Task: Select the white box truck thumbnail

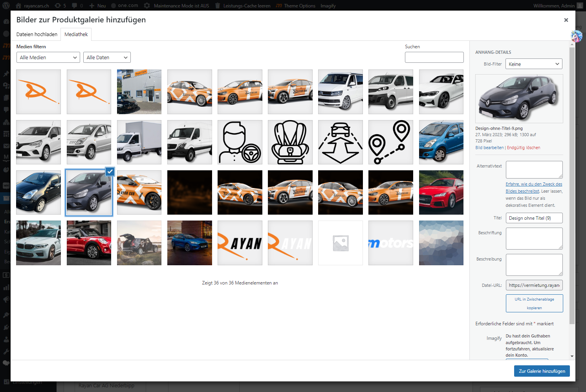Action: tap(139, 142)
